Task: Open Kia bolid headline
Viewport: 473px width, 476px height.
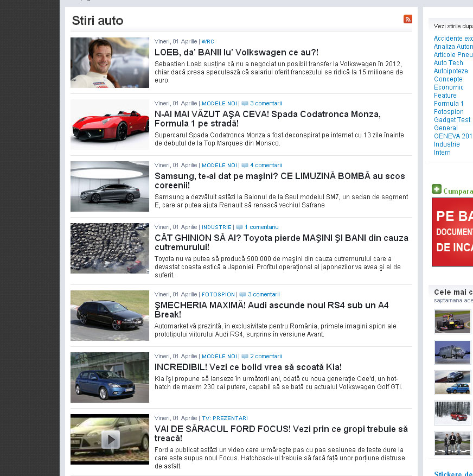Action: coord(248,367)
